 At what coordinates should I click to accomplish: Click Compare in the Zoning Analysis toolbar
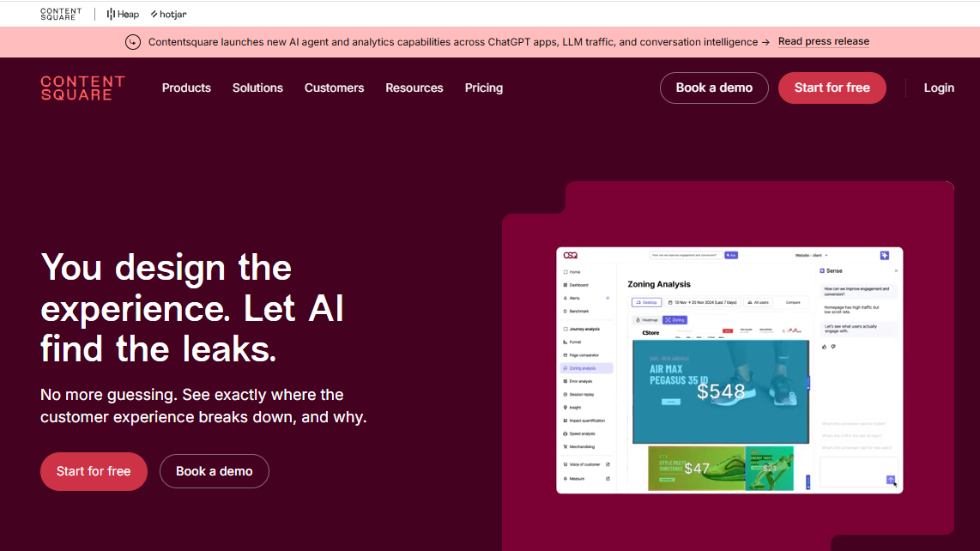(x=793, y=302)
